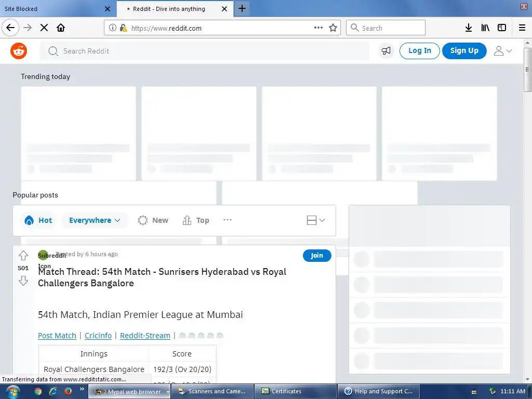532x399 pixels.
Task: Open the browser downloads panel
Action: (469, 28)
